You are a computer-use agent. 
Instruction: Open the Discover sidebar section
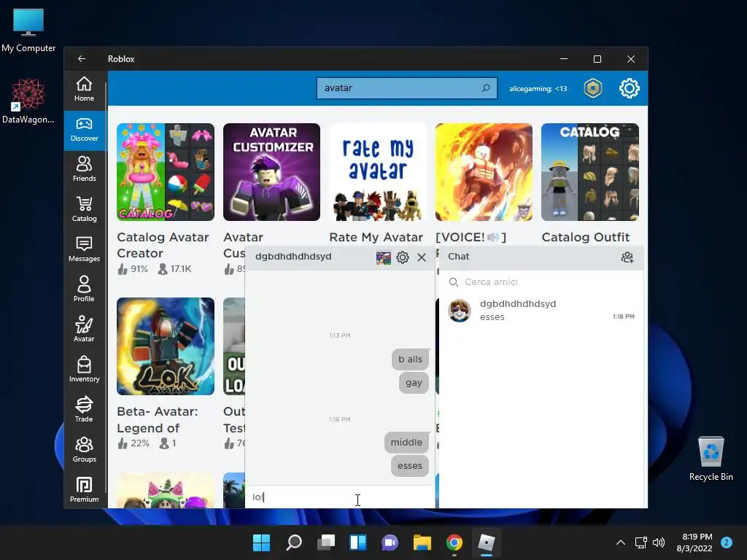(x=84, y=130)
